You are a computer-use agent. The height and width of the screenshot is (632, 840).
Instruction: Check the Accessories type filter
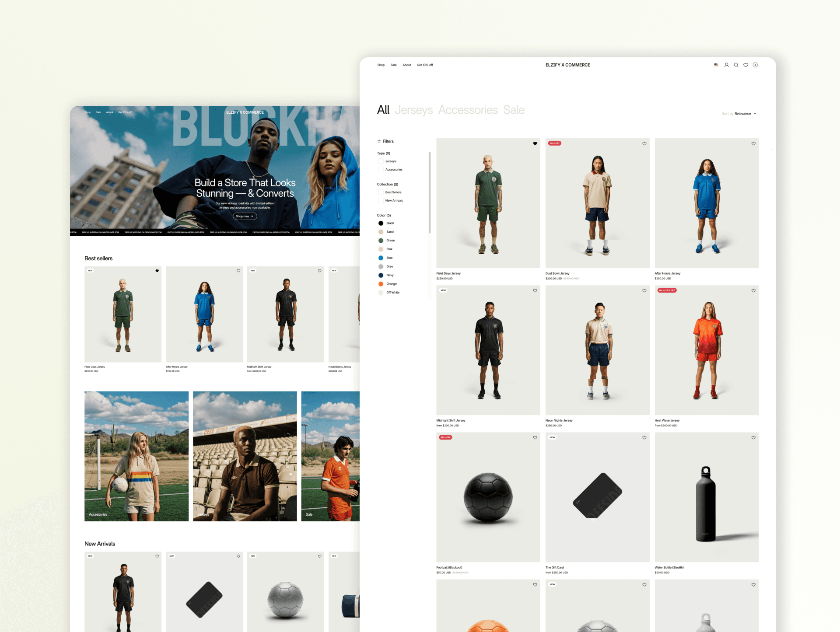pyautogui.click(x=381, y=170)
